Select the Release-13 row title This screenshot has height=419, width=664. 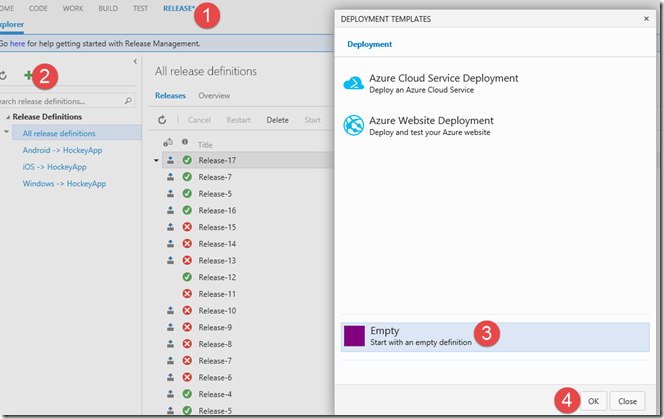(217, 261)
